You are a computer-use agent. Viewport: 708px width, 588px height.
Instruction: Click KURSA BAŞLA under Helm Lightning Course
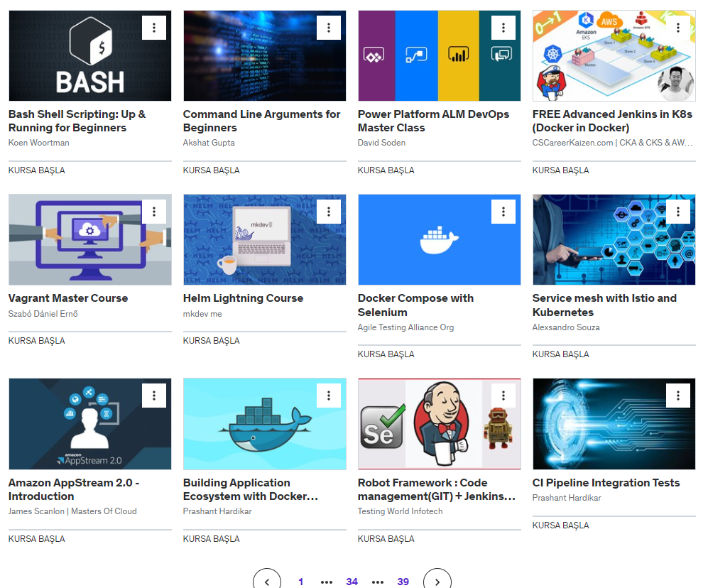[x=212, y=341]
